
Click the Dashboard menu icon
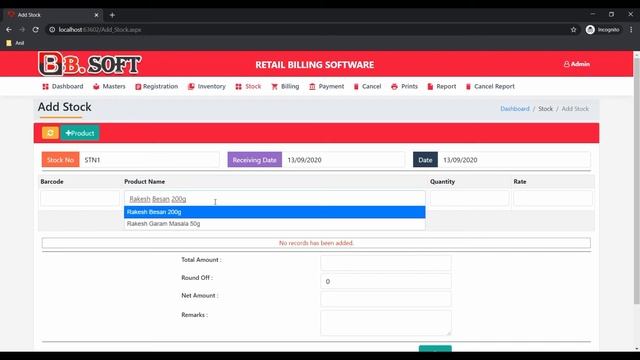click(x=45, y=87)
